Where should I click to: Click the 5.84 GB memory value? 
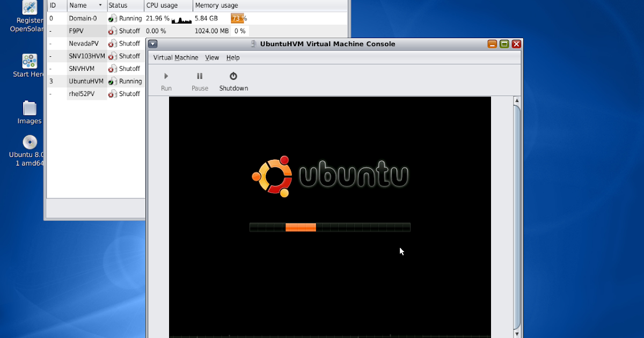pos(206,18)
